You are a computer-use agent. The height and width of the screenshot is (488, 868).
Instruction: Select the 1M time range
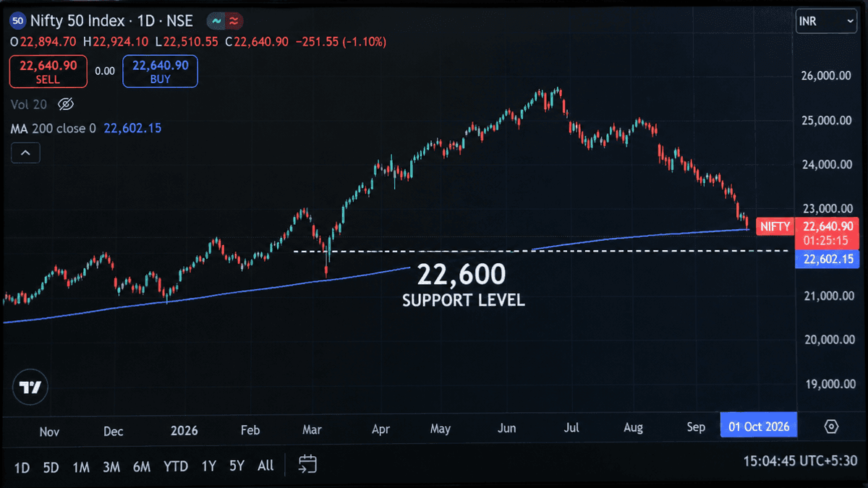pos(81,467)
